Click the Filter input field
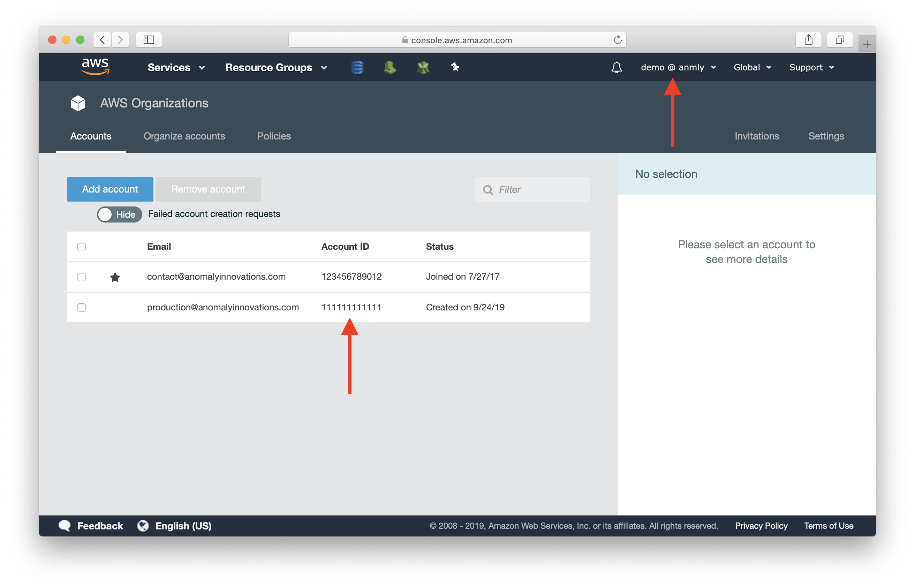 (534, 189)
